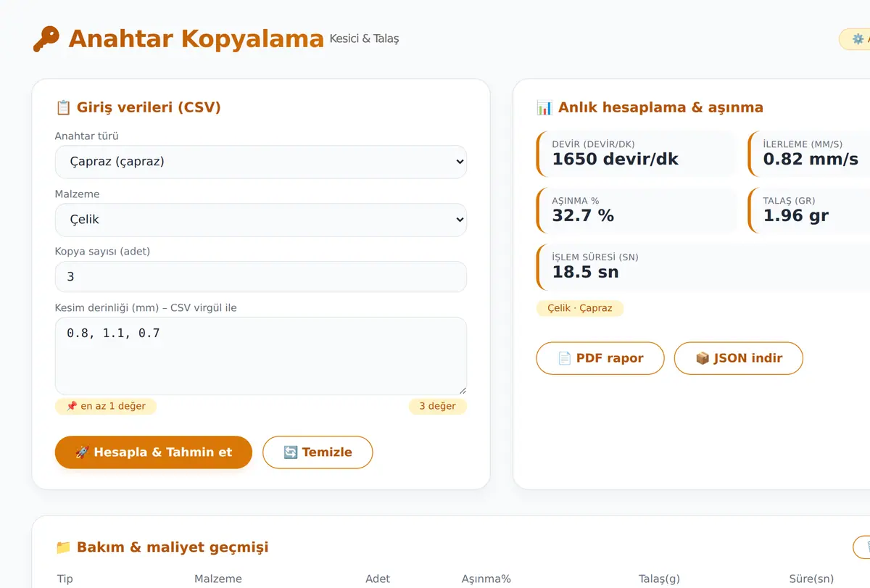Screen dimensions: 870x588
Task: Click the Malzeme column header in history table
Action: pos(218,579)
